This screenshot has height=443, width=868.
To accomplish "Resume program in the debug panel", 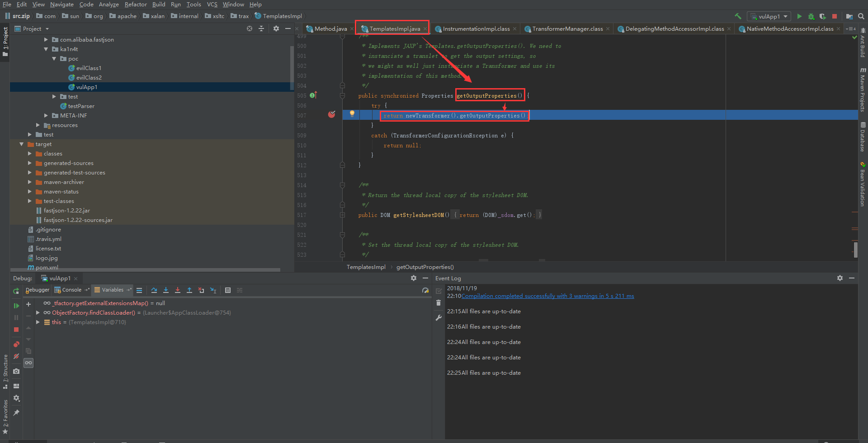I will pos(16,306).
